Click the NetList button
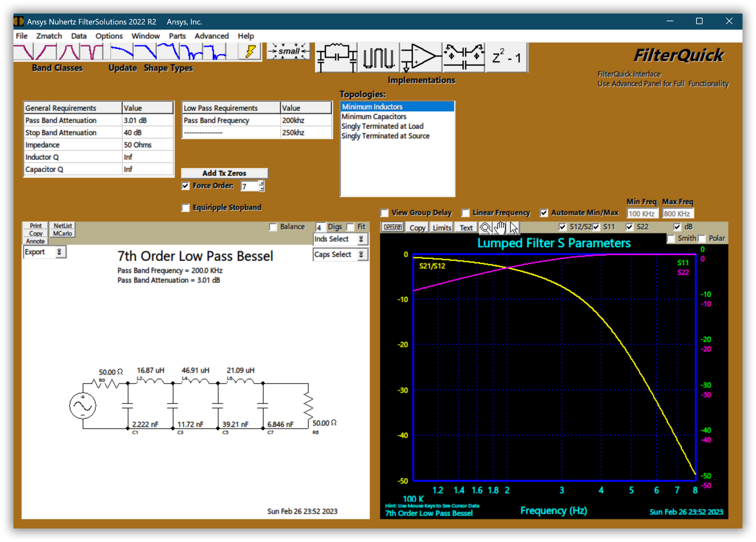The image size is (756, 542). (x=63, y=226)
